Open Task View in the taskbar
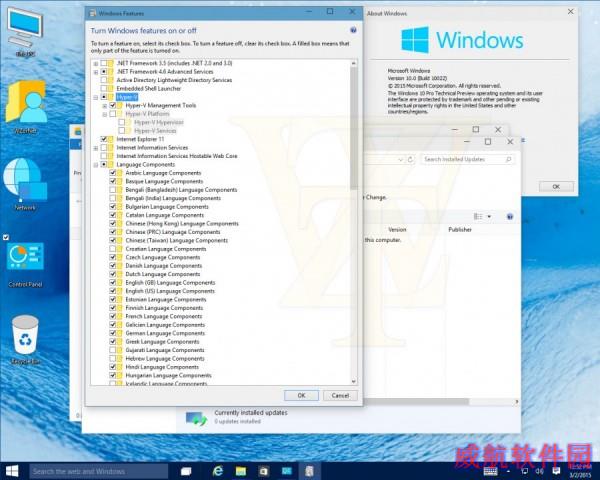Viewport: 600px width, 480px height. (x=186, y=471)
